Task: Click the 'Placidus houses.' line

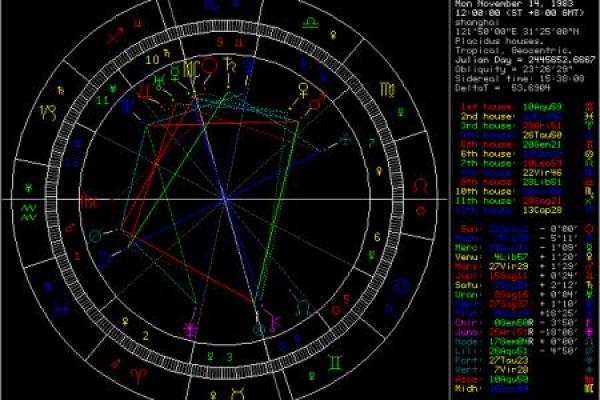Action: point(499,41)
